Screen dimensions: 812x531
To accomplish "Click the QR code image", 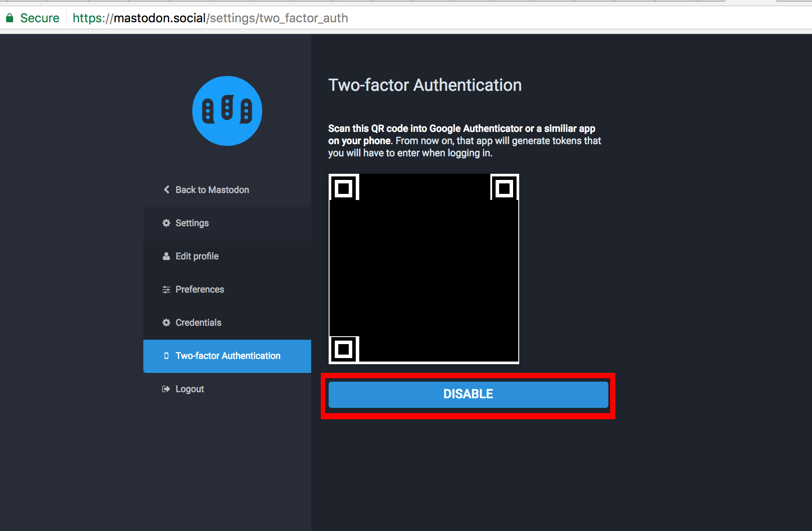I will [423, 268].
